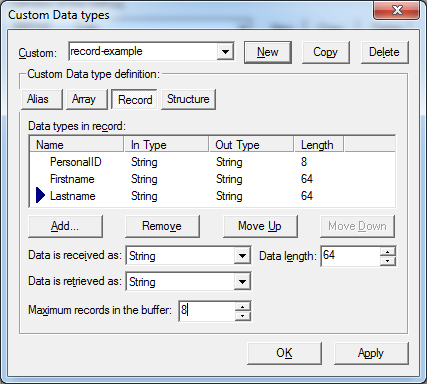Switch to the Structure tab
The width and height of the screenshot is (427, 384).
point(188,99)
